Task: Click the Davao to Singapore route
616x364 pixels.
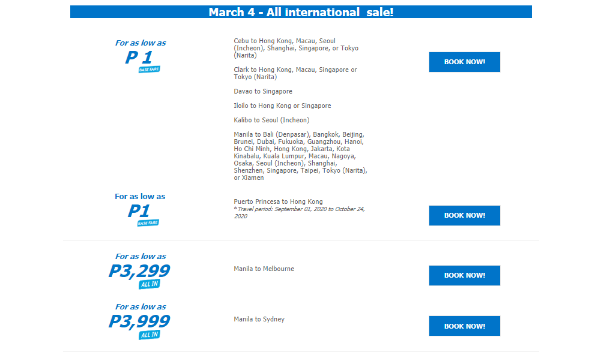Action: click(x=263, y=91)
